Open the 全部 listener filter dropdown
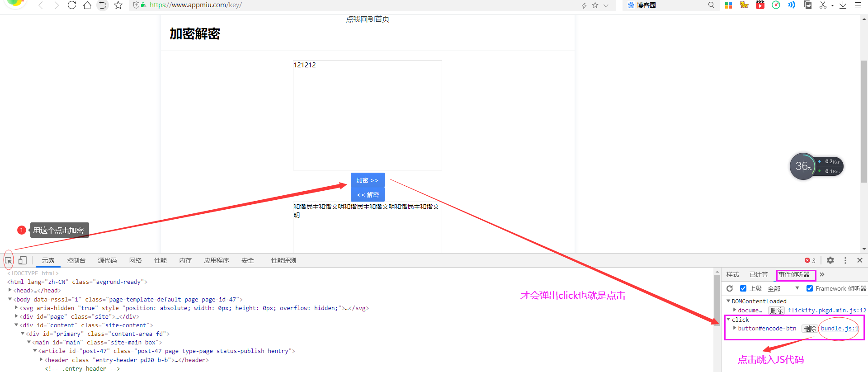This screenshot has height=372, width=868. 783,288
